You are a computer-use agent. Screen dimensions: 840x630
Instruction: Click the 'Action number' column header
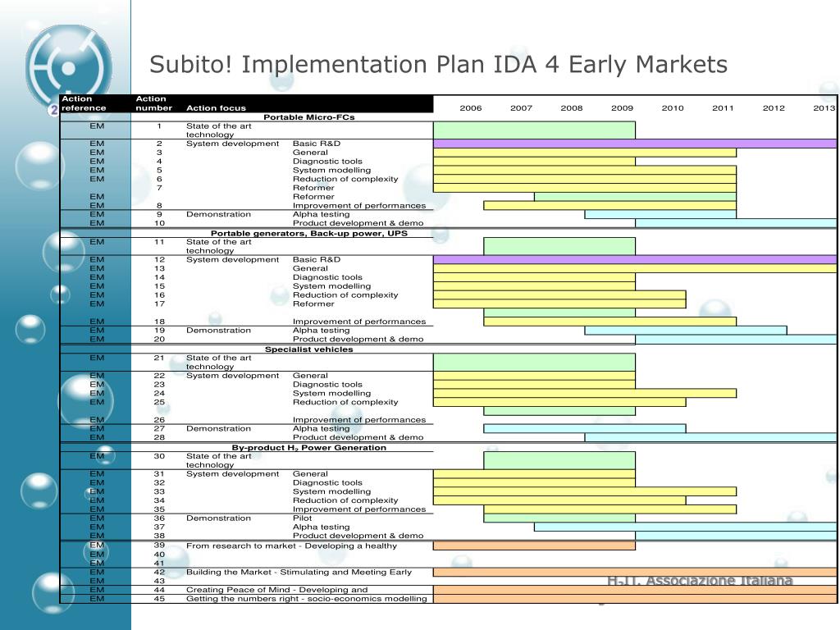click(153, 103)
